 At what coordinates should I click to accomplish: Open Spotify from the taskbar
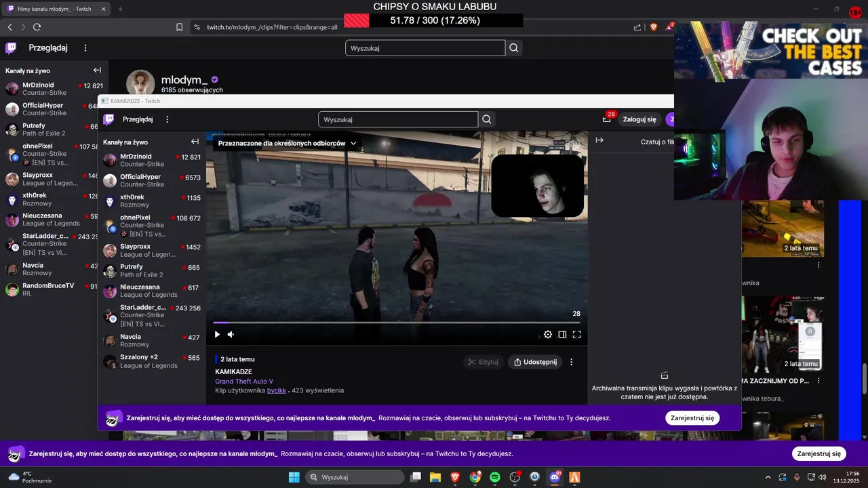click(495, 477)
